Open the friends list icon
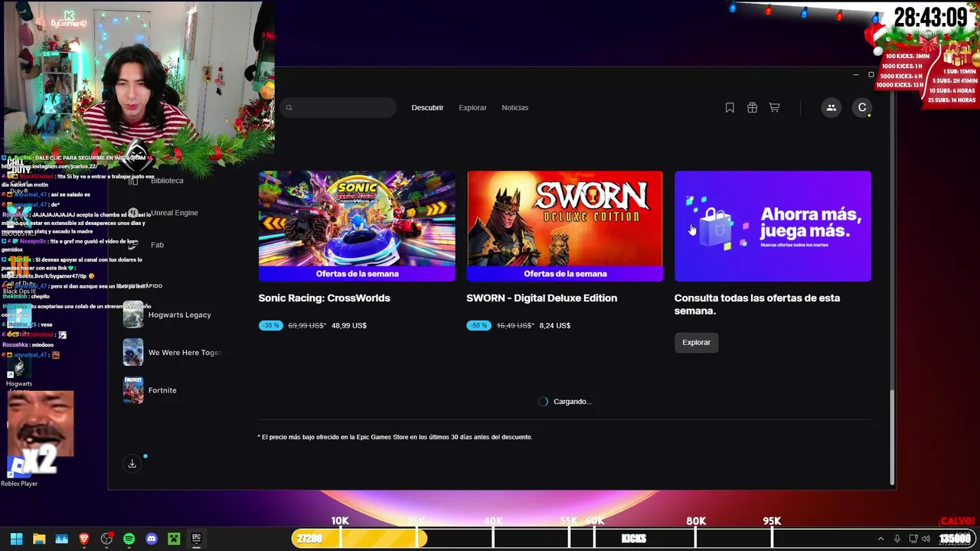This screenshot has width=980, height=551. pos(831,108)
